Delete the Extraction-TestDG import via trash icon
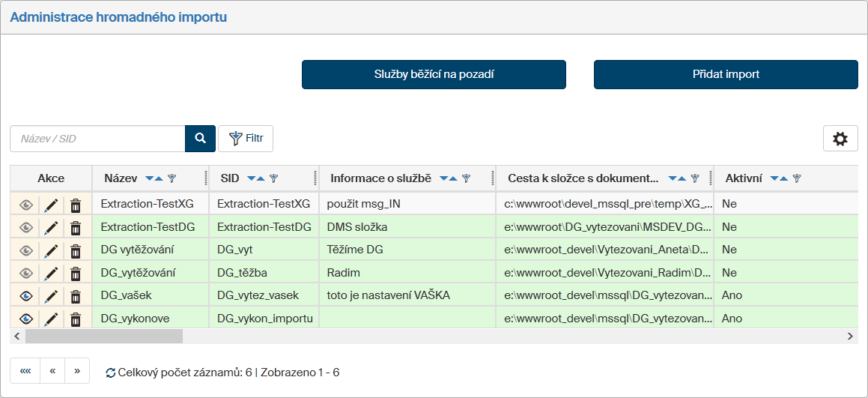Image resolution: width=868 pixels, height=398 pixels. [76, 227]
